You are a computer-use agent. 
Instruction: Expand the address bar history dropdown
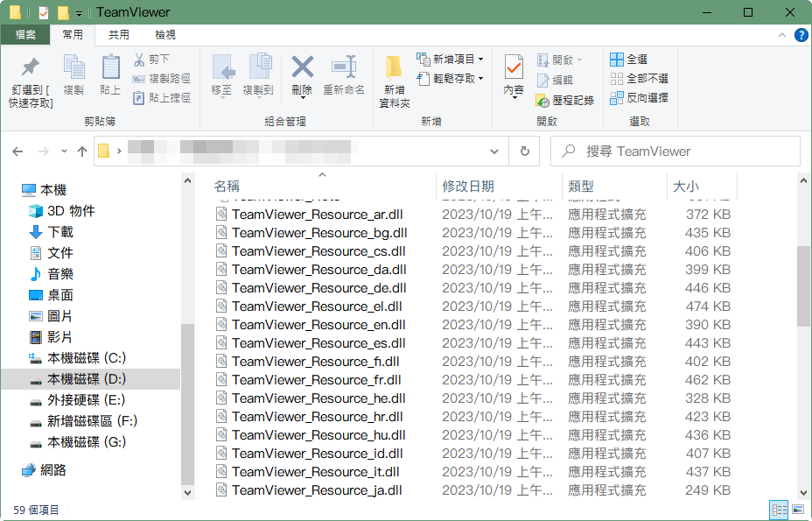click(494, 151)
